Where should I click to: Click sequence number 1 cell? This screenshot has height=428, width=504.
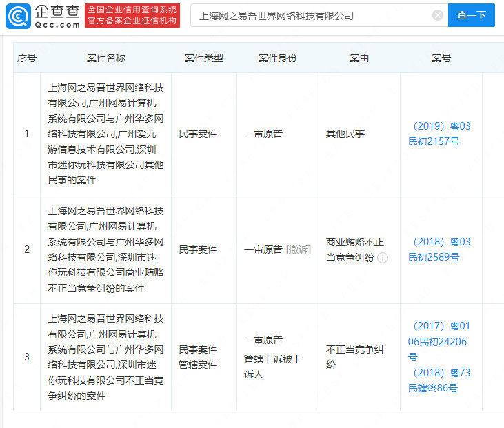click(27, 134)
